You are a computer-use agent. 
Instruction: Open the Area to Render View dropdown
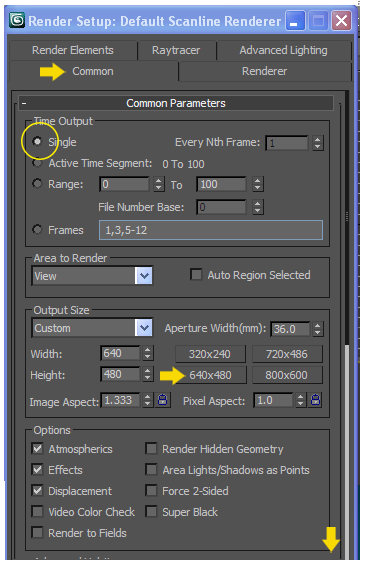tap(144, 276)
